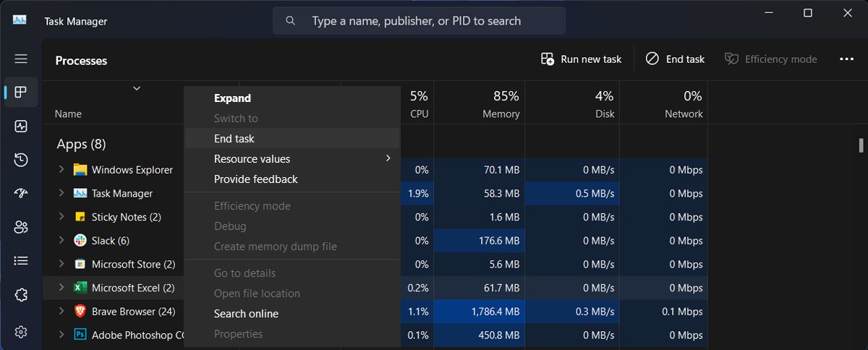Click the Run new task button
868x350 pixels.
[x=582, y=59]
